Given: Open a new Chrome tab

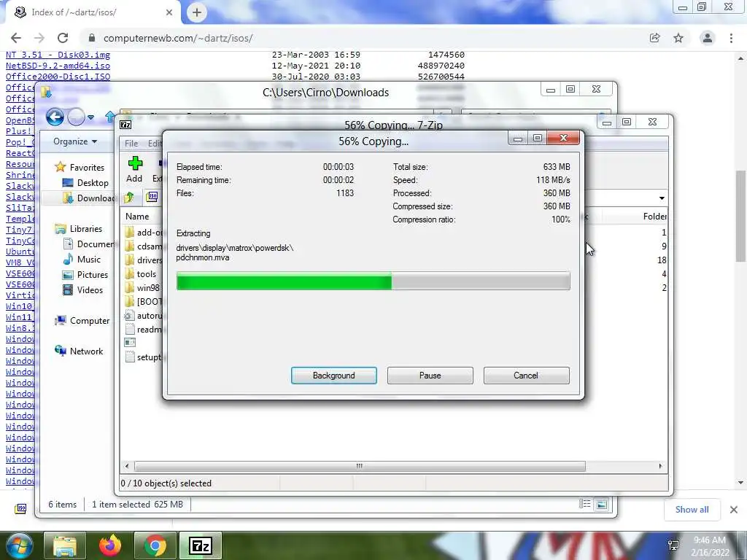Looking at the screenshot, I should pos(197,12).
